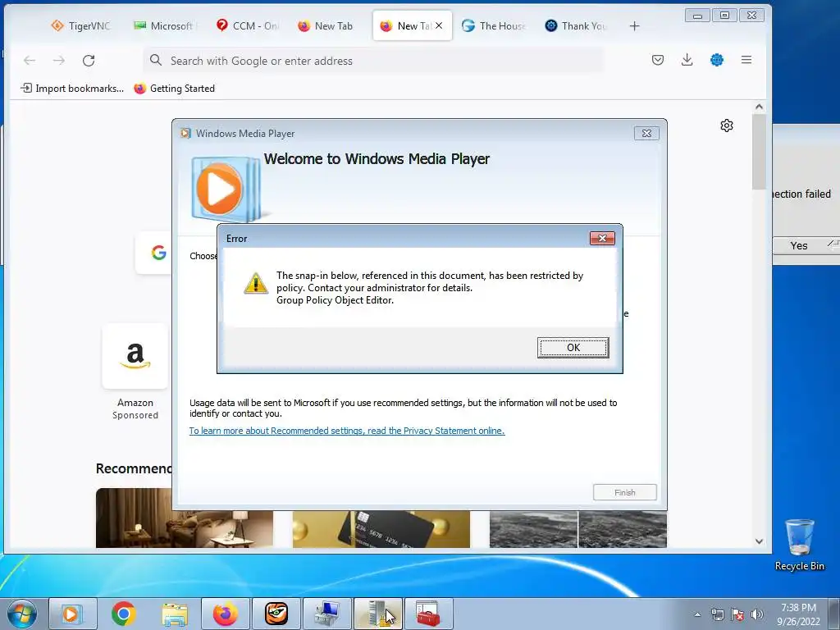Switch to the CCM browser tab

pyautogui.click(x=247, y=25)
